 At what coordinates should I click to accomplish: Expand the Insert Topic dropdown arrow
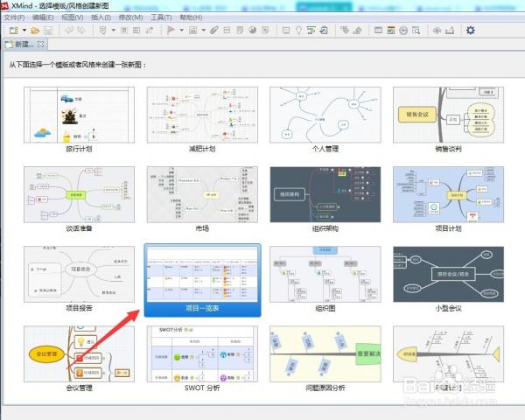pos(113,31)
